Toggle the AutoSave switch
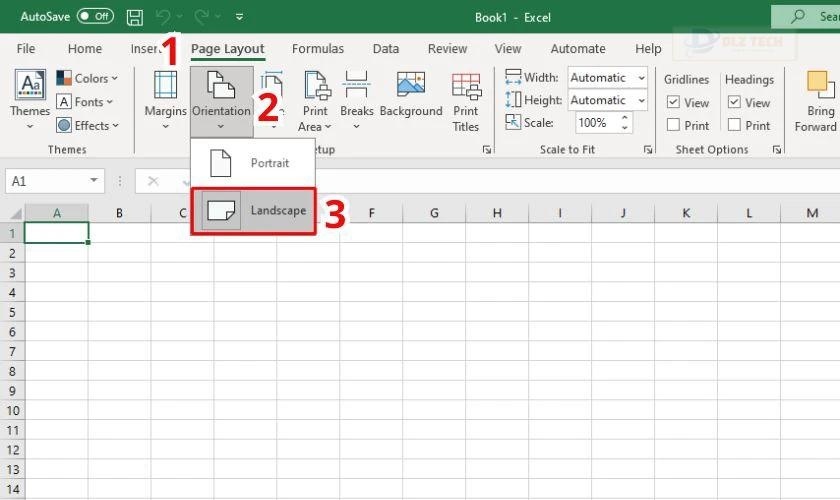Viewport: 840px width, 500px height. [x=95, y=17]
